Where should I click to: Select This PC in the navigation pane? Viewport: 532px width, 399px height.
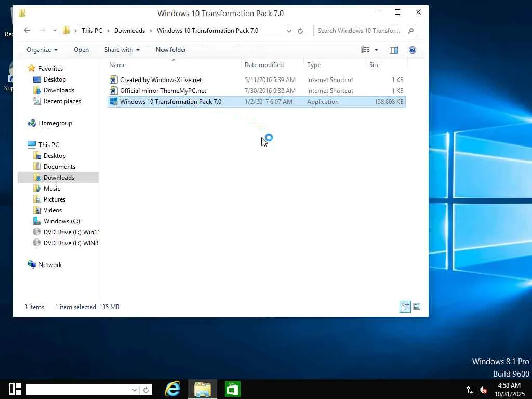tap(48, 144)
